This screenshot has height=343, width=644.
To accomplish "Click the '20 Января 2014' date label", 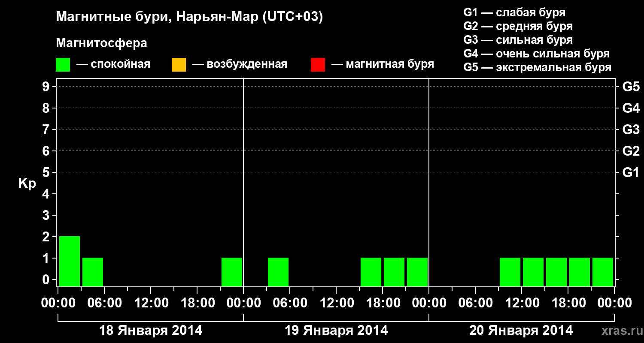I will pyautogui.click(x=521, y=331).
